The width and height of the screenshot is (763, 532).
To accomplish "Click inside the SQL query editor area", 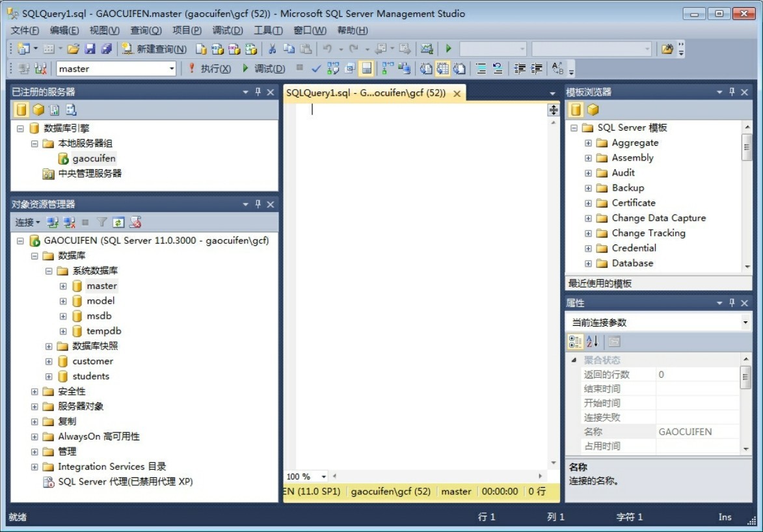I will pyautogui.click(x=421, y=287).
